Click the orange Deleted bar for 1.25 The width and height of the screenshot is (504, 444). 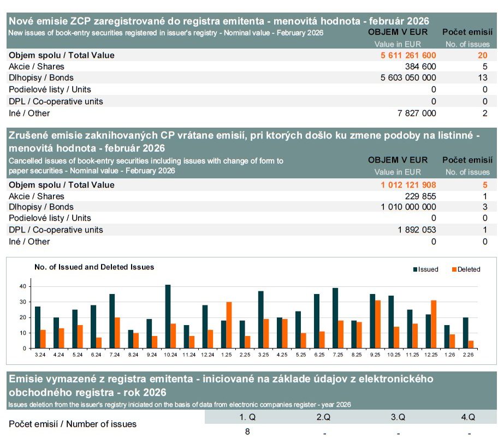[229, 325]
